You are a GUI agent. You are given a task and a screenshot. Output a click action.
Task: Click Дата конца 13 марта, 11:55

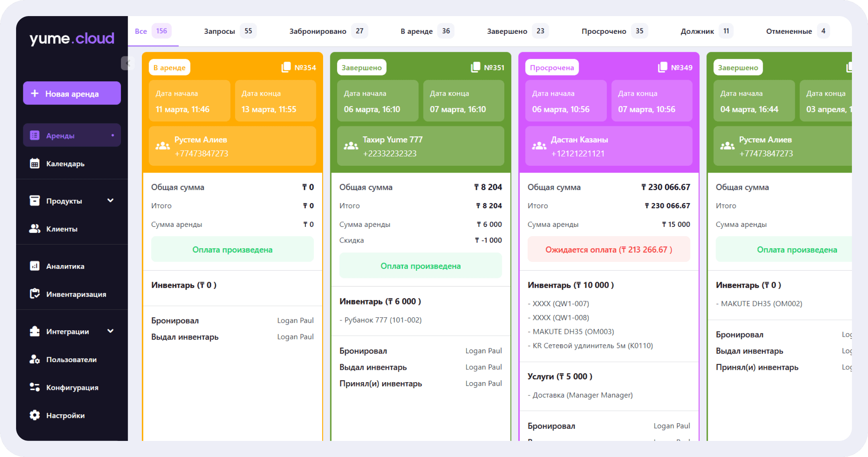(x=275, y=101)
